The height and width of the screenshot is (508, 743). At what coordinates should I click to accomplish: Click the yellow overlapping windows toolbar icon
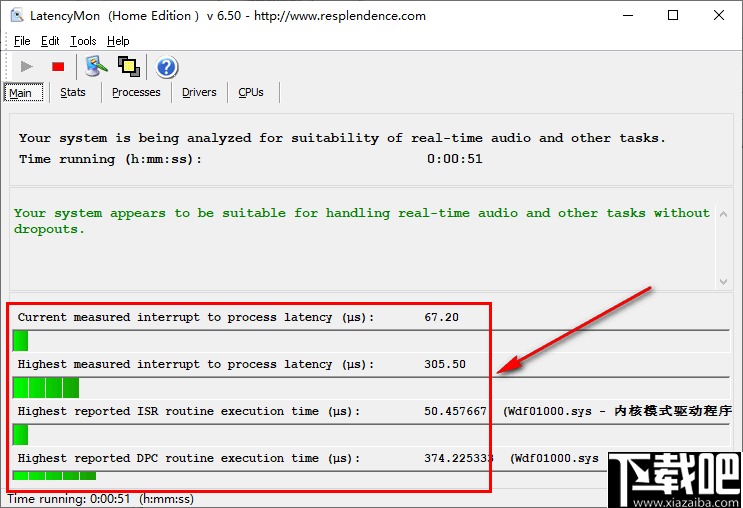point(129,66)
